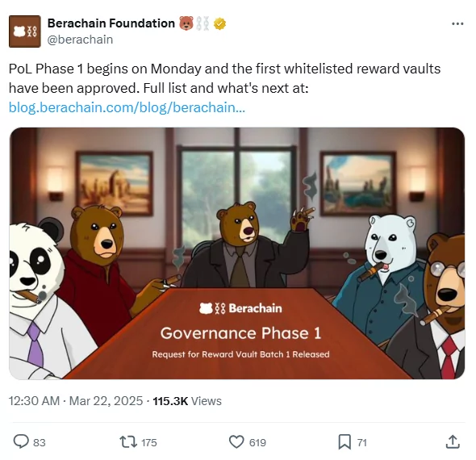Click the 619 likes count
Screen dimensions: 476x460
coord(257,443)
